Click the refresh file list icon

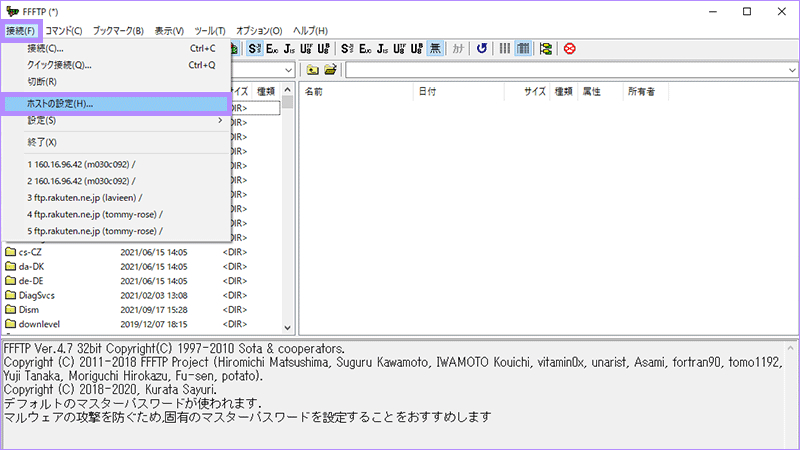(x=482, y=48)
